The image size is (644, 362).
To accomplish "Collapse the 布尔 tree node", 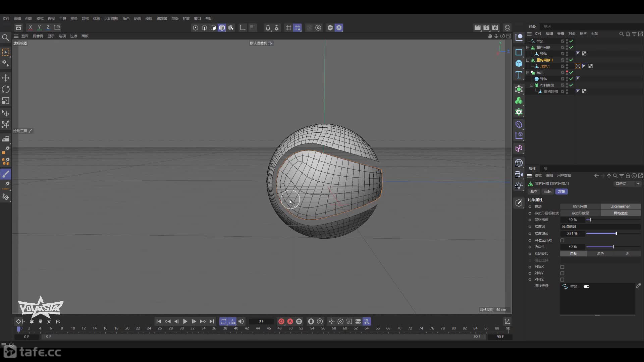I will coord(528,72).
